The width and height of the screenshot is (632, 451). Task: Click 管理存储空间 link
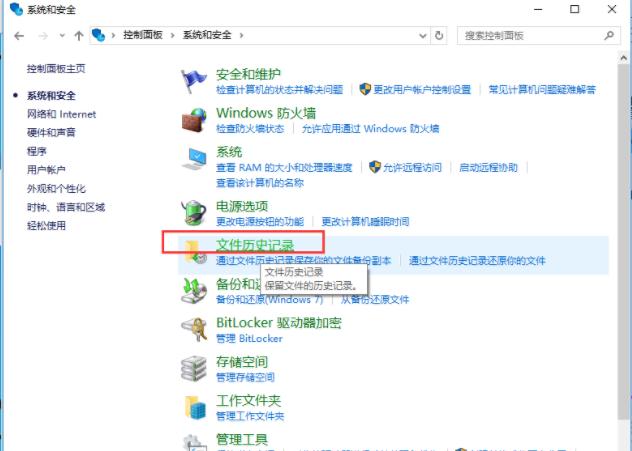click(x=245, y=377)
